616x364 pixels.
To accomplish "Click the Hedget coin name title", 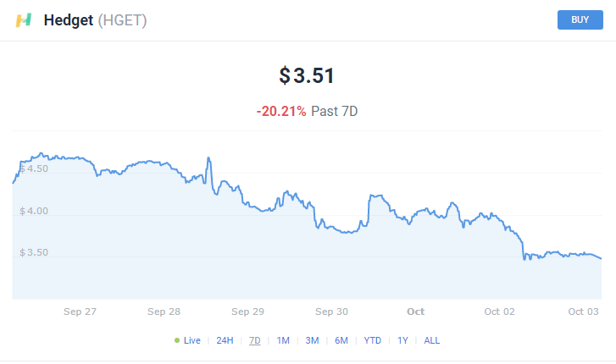I will pyautogui.click(x=69, y=20).
